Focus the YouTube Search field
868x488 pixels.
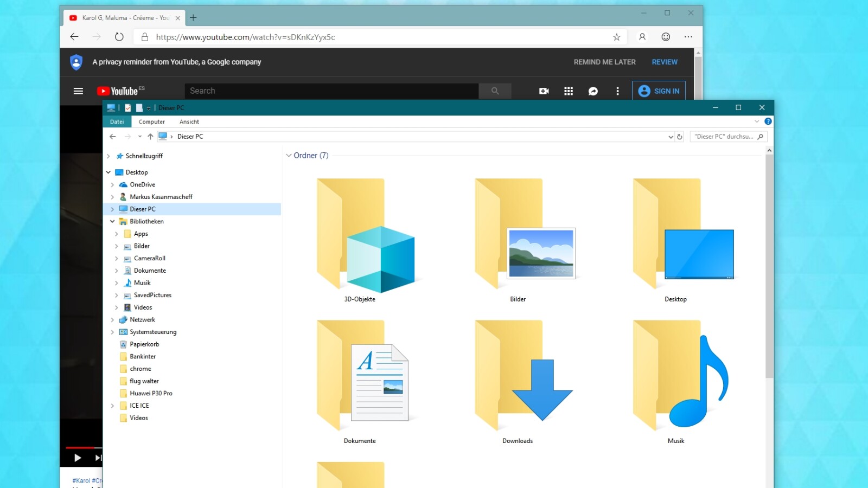coord(331,91)
